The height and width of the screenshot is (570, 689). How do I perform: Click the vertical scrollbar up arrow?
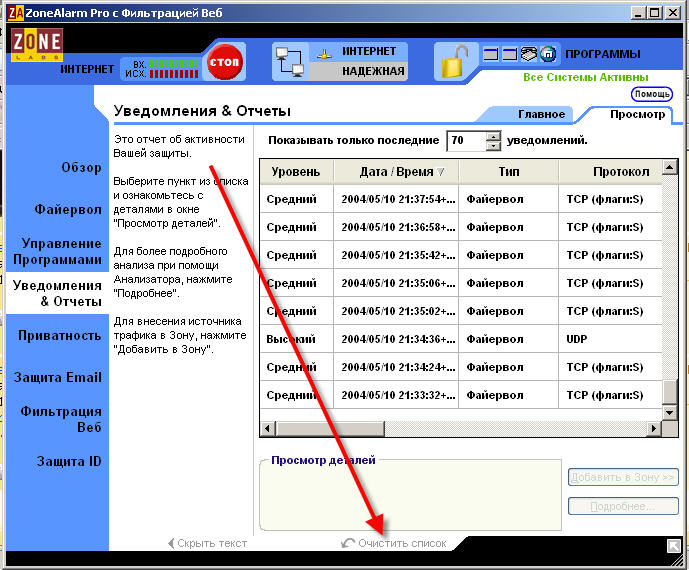click(670, 167)
